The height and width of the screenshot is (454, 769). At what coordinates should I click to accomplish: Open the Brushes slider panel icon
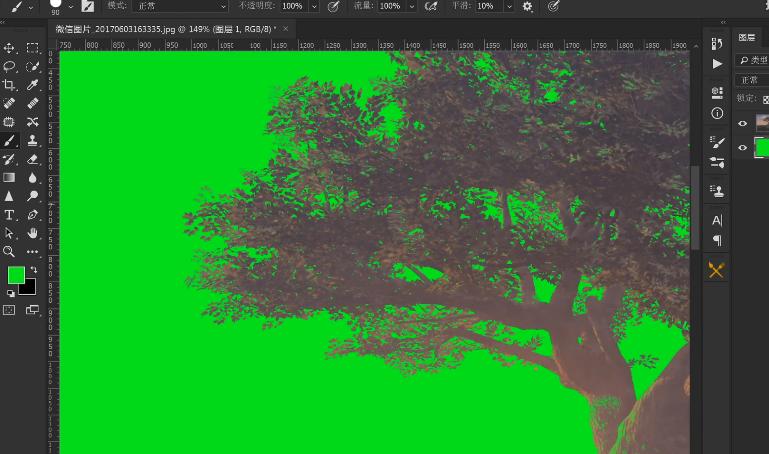[717, 162]
